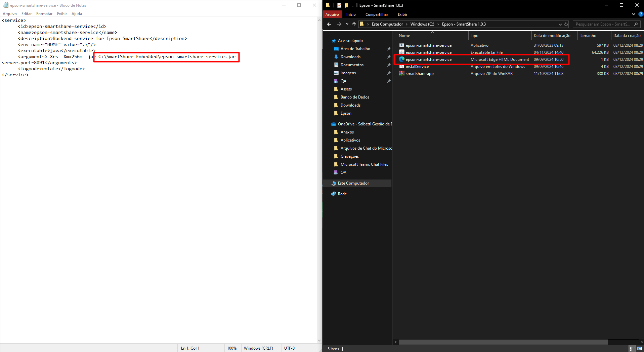Switch to Início ribbon tab

pyautogui.click(x=351, y=14)
